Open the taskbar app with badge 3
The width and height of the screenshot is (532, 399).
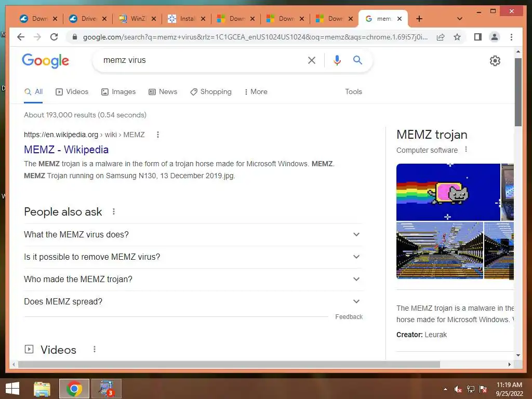[x=106, y=389]
